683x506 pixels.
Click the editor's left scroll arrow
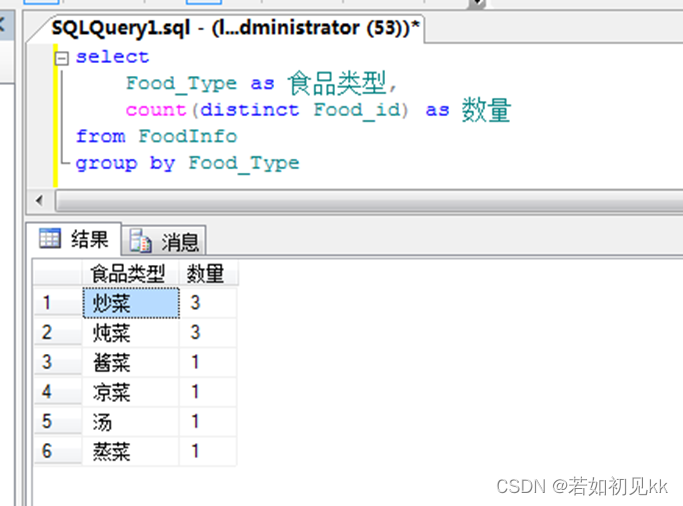click(x=40, y=201)
